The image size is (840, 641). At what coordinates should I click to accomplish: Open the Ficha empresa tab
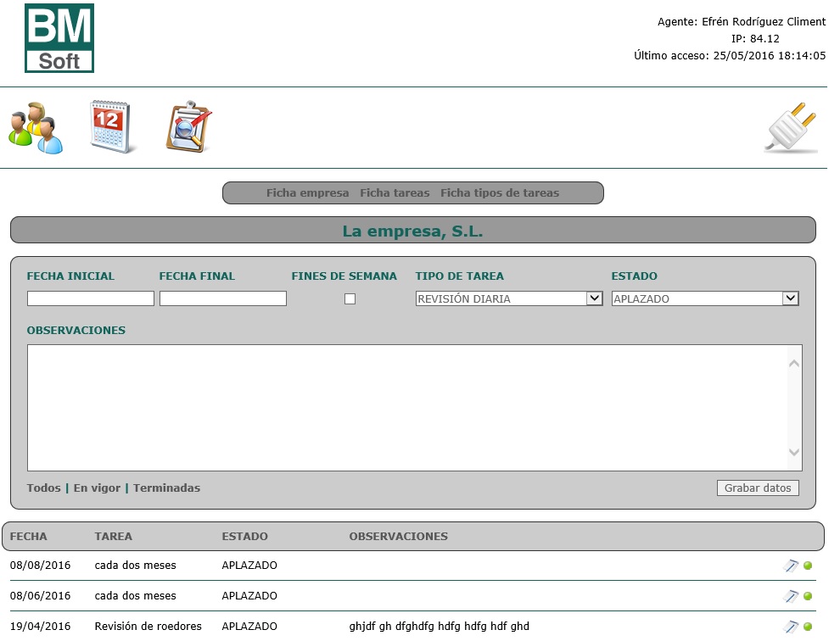pos(307,193)
